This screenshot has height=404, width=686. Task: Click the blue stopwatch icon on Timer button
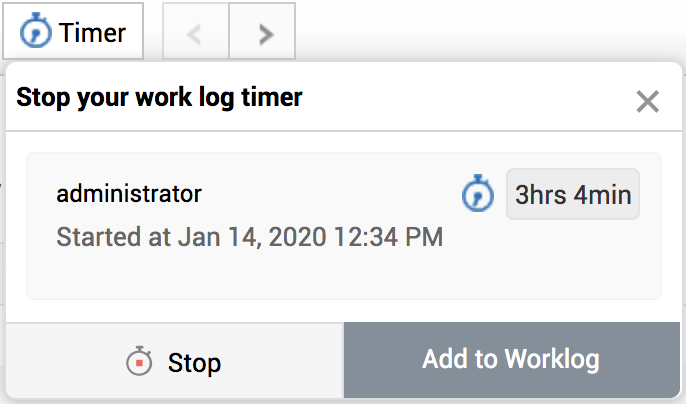click(36, 32)
